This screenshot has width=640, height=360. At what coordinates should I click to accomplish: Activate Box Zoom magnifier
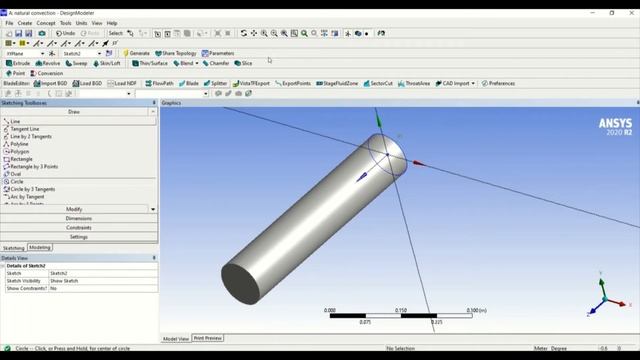[274, 33]
